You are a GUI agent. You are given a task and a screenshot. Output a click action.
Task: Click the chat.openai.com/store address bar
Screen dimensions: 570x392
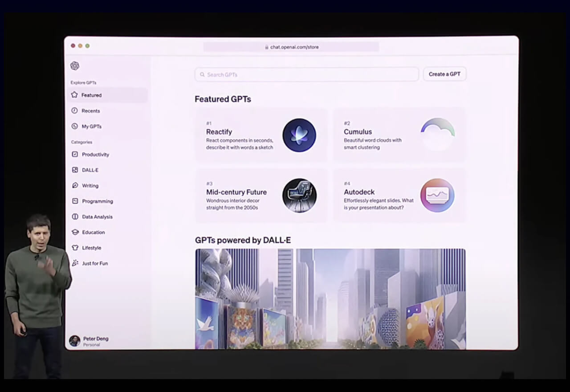pyautogui.click(x=291, y=47)
